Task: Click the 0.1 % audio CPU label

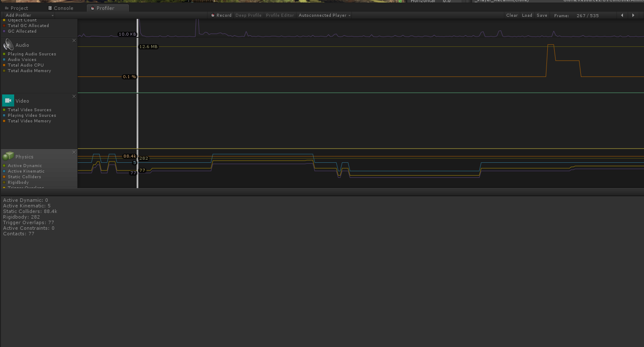Action: 129,77
